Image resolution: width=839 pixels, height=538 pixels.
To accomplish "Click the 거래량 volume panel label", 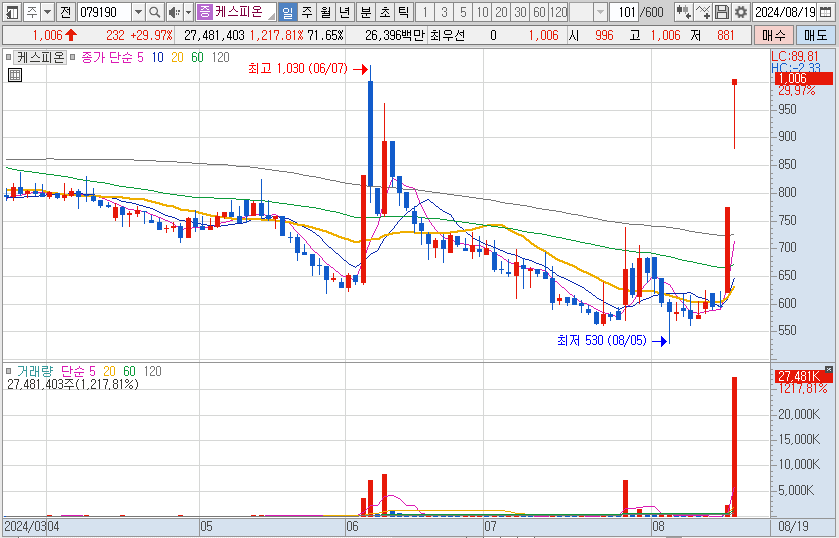I will [x=35, y=371].
